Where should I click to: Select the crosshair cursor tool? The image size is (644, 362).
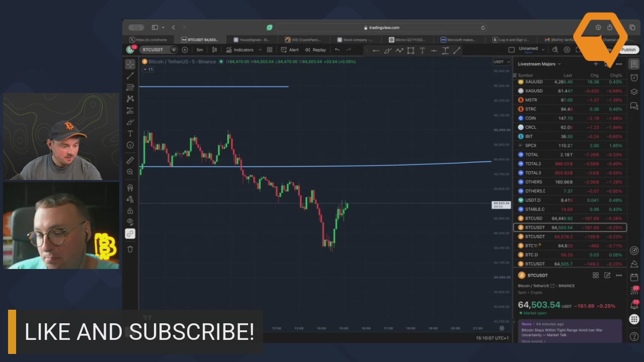pos(130,64)
